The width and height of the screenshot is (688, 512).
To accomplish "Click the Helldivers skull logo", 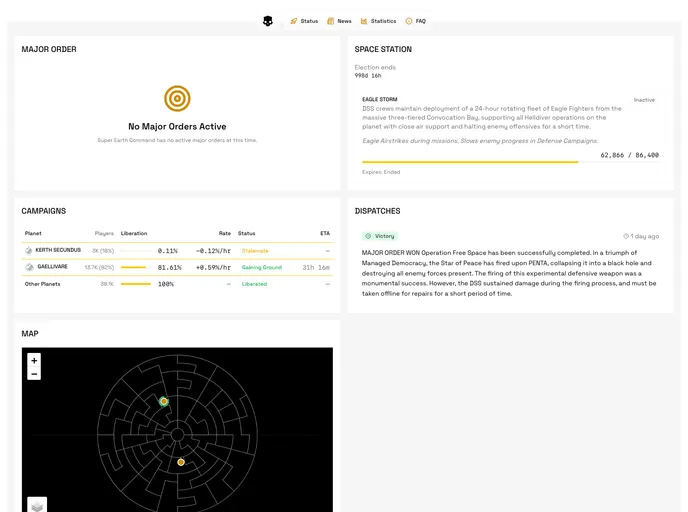I will pos(268,21).
